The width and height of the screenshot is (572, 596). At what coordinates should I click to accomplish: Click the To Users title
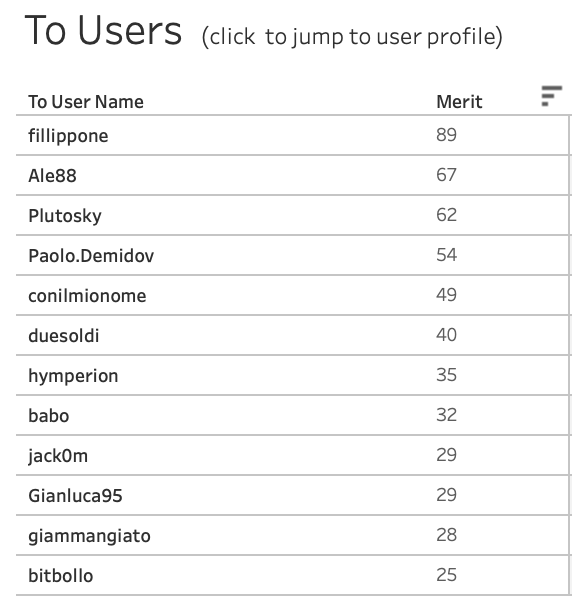(x=103, y=30)
